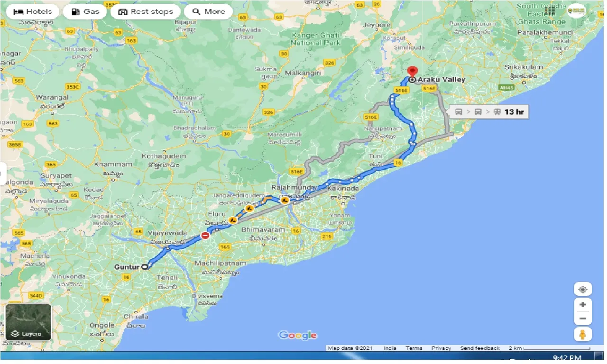607x364 pixels.
Task: Filter nearby Hotels using the chip
Action: coord(32,12)
